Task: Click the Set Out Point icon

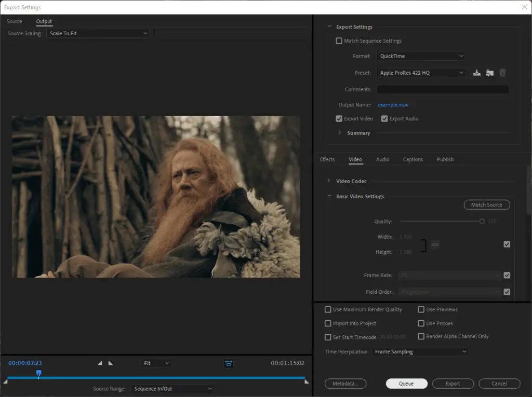Action: (110, 363)
